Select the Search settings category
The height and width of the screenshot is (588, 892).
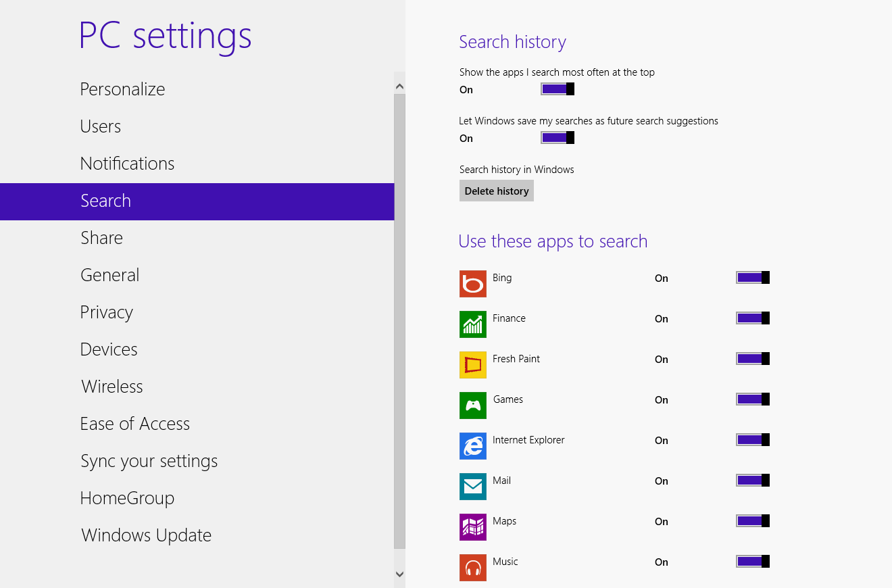[197, 201]
